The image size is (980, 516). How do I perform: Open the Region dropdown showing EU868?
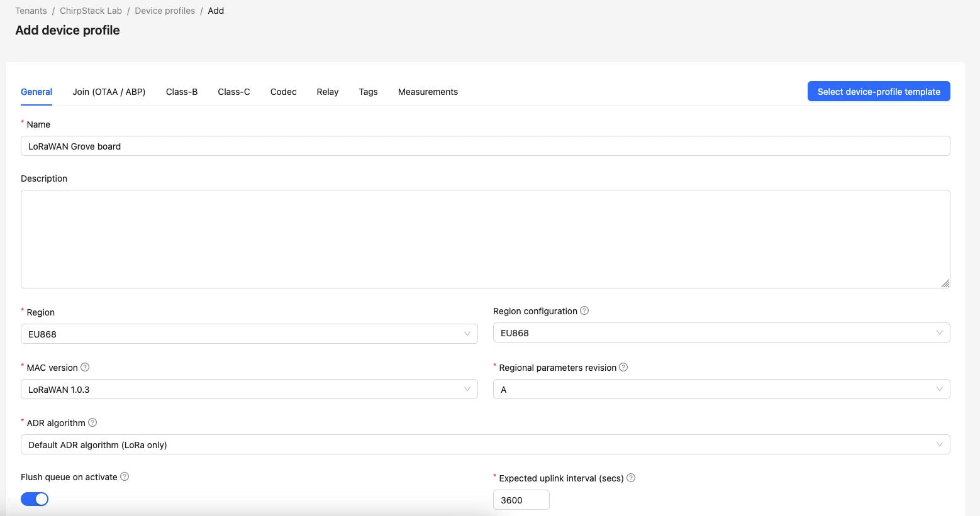(x=249, y=334)
